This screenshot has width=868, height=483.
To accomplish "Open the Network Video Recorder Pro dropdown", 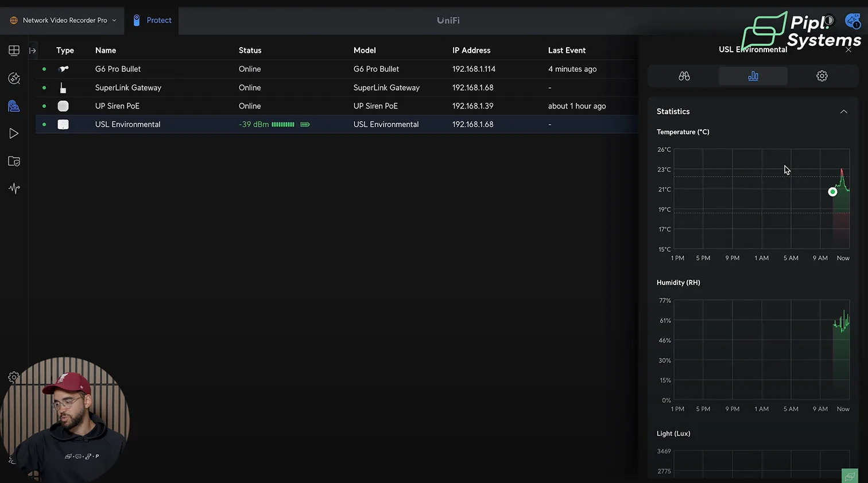I will (x=63, y=20).
